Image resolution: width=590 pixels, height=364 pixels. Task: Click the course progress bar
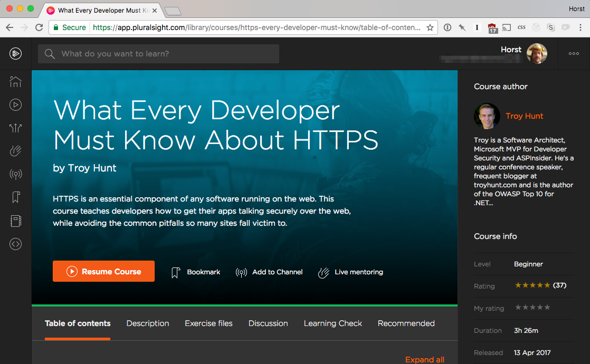click(x=244, y=305)
